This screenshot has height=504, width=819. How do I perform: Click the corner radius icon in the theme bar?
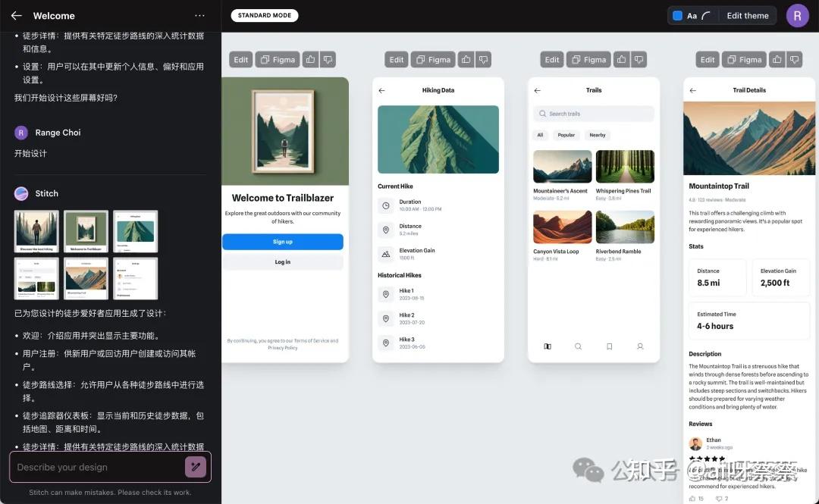705,14
